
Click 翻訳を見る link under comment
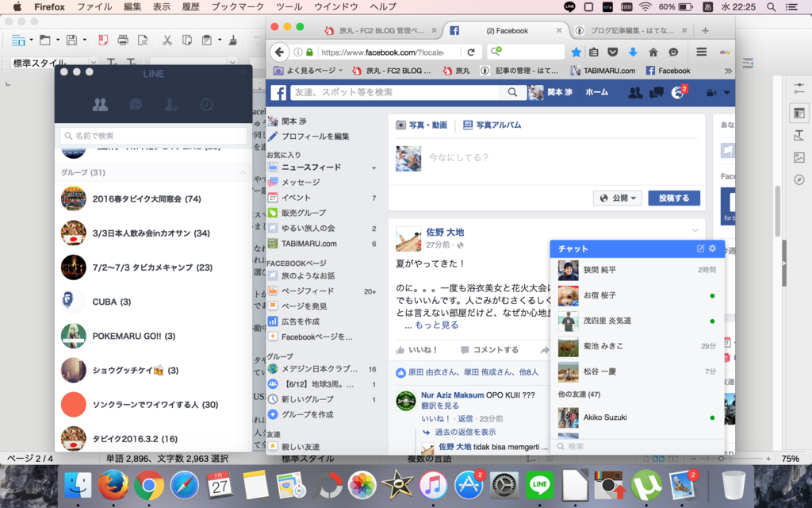click(439, 406)
